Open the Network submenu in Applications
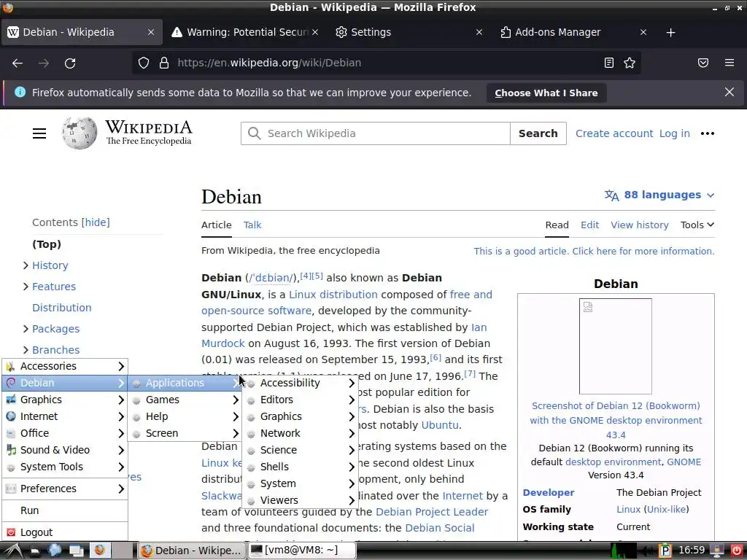This screenshot has height=560, width=747. (301, 433)
